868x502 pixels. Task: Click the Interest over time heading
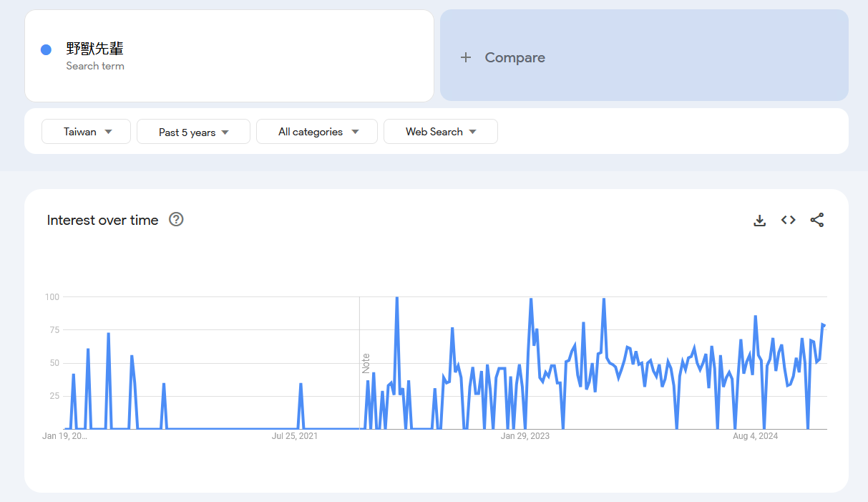pyautogui.click(x=102, y=221)
